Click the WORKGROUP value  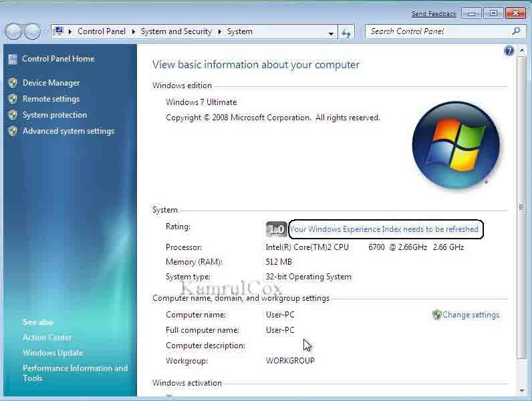pos(290,361)
